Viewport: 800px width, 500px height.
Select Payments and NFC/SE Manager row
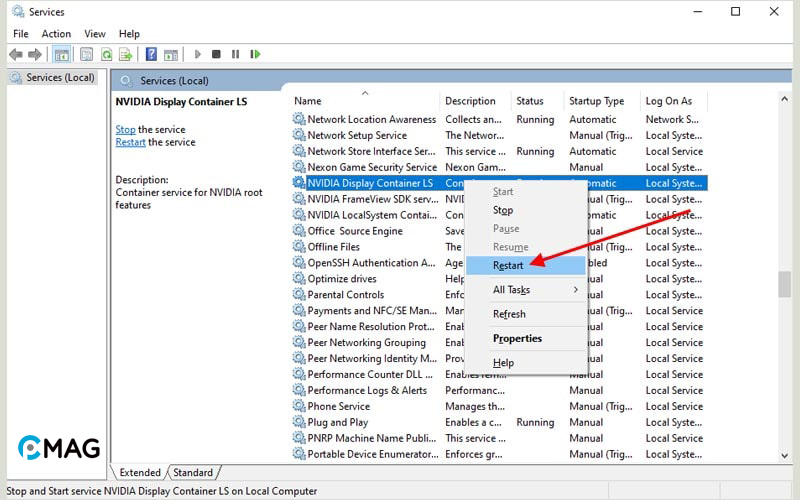point(499,310)
